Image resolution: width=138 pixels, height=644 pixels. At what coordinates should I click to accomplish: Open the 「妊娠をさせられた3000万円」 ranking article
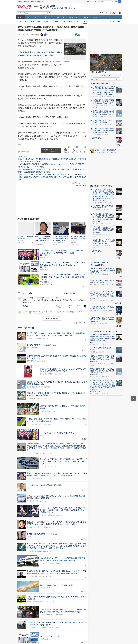[x=104, y=91]
